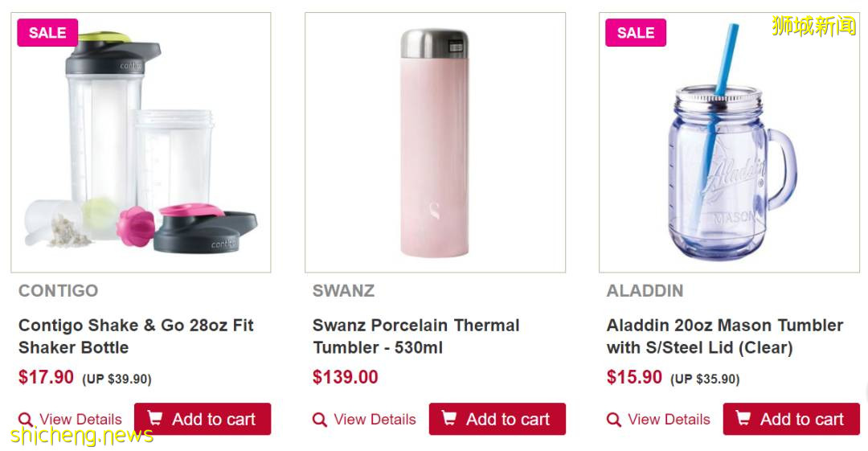Open the Contigo shaker bottle product image

[x=141, y=145]
